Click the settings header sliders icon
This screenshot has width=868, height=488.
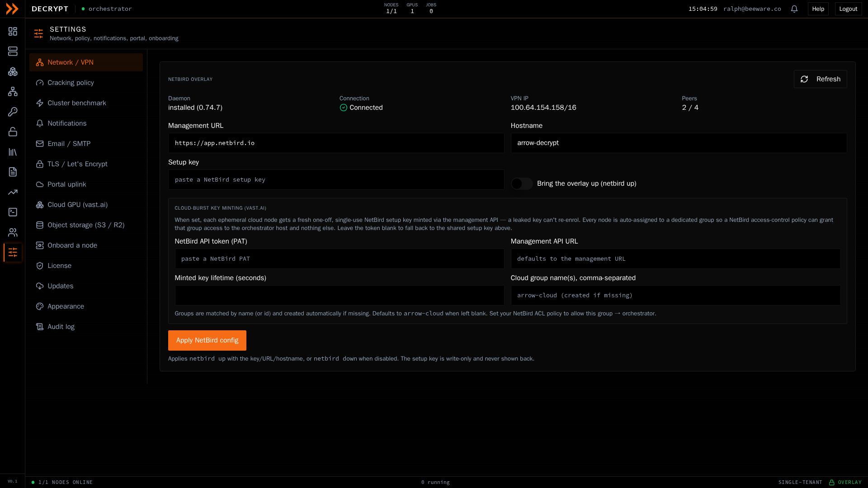pos(38,33)
